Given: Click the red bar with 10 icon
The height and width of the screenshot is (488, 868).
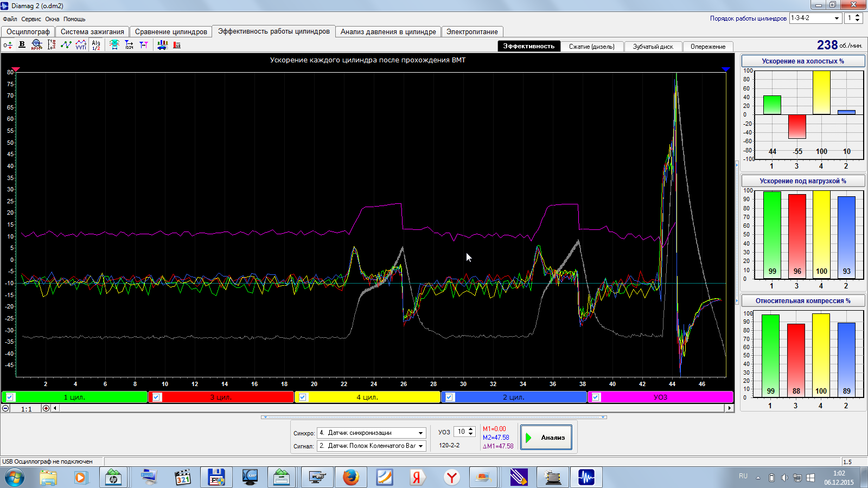Looking at the screenshot, I should pyautogui.click(x=177, y=45).
